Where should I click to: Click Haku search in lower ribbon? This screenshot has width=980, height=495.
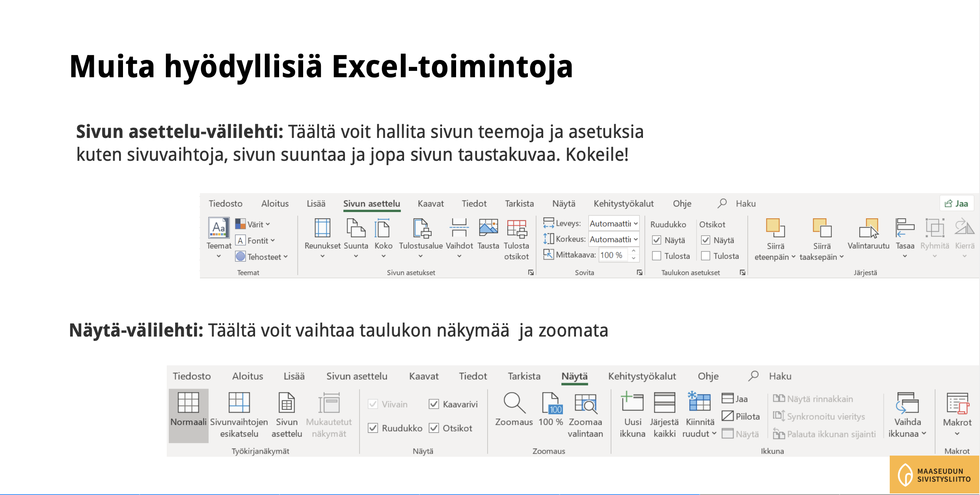click(x=770, y=376)
